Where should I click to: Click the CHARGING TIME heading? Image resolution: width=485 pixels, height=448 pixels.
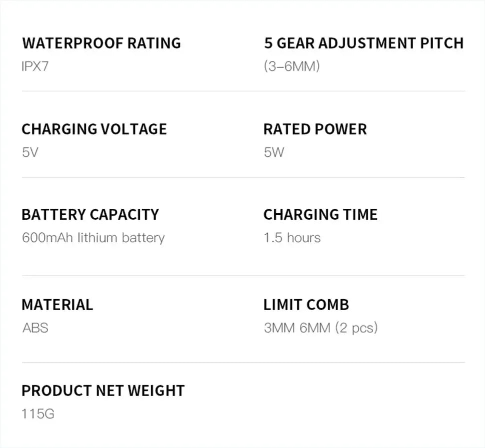320,215
